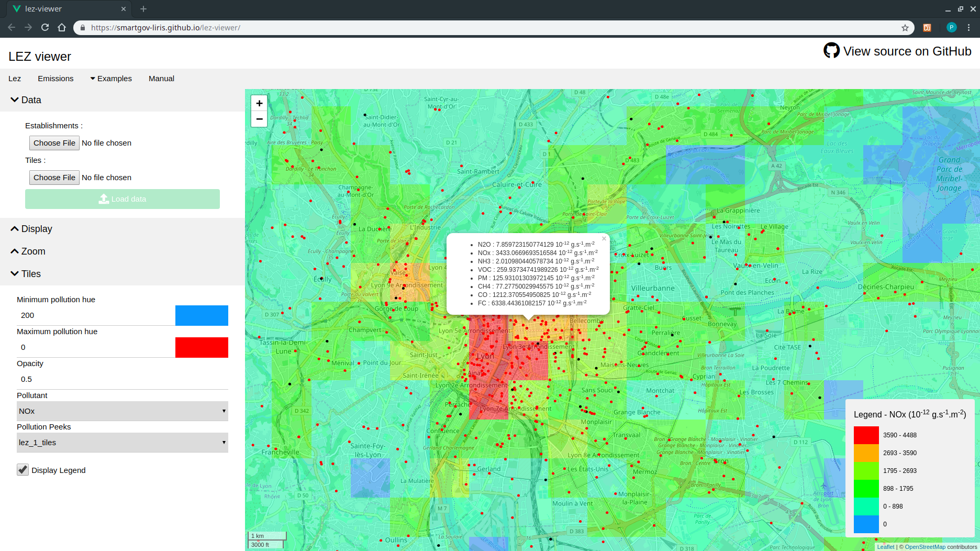Image resolution: width=980 pixels, height=551 pixels.
Task: Click the N2O value line in popup
Action: (536, 245)
